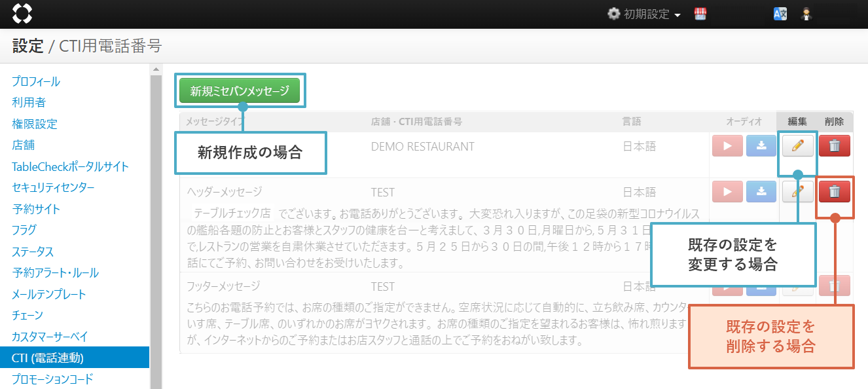The height and width of the screenshot is (389, 868).
Task: Open 権限設定 from the sidebar
Action: point(35,124)
